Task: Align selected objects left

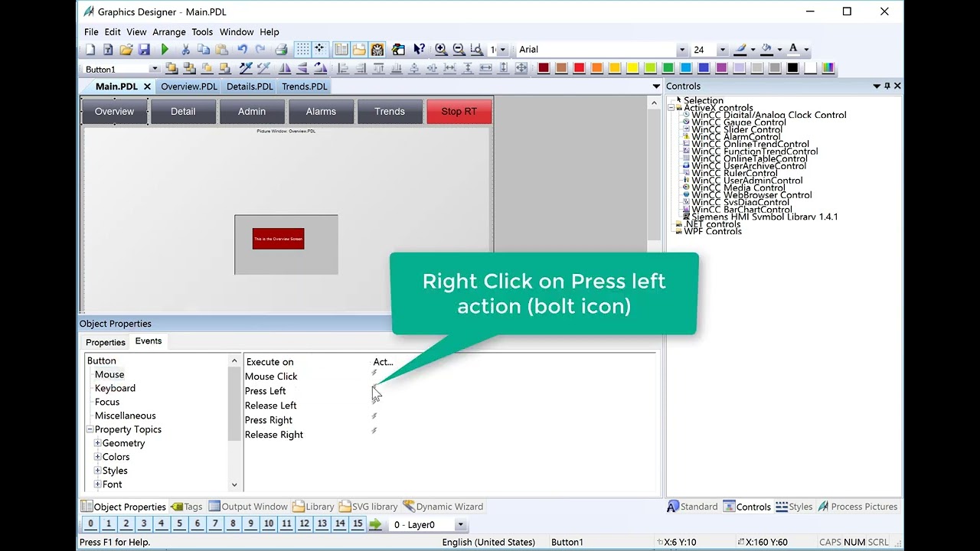Action: [x=343, y=68]
